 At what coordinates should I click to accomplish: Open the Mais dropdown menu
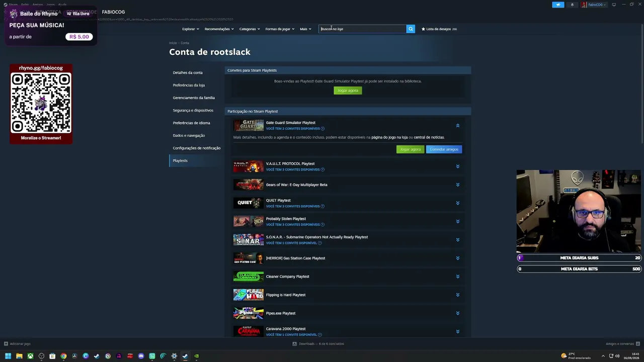(305, 29)
